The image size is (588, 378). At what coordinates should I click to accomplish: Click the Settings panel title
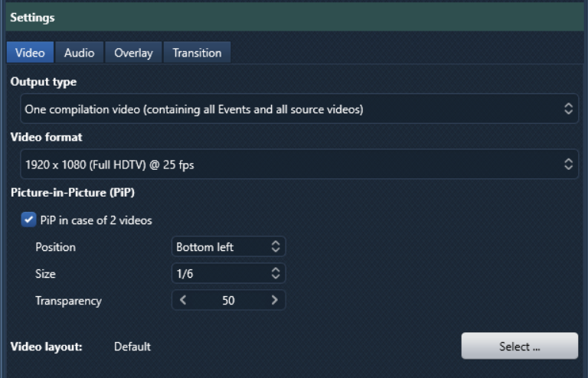pyautogui.click(x=32, y=18)
